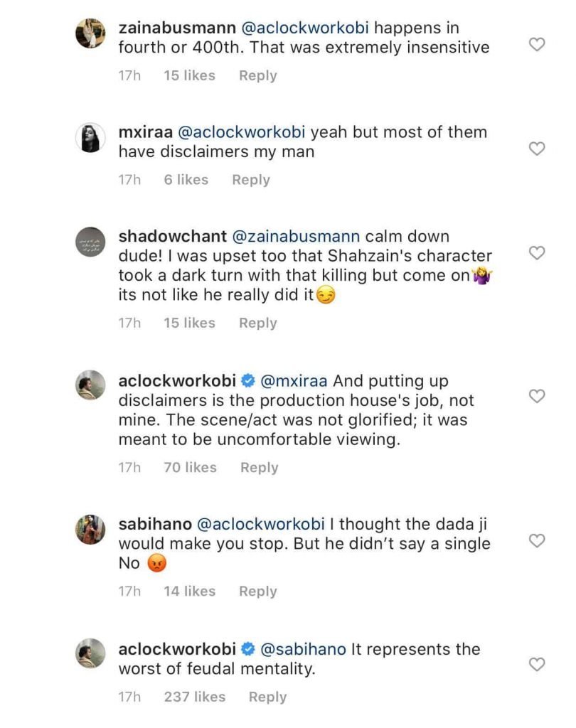Like zainabusmann's comment with the heart
The height and width of the screenshot is (728, 576).
(538, 45)
